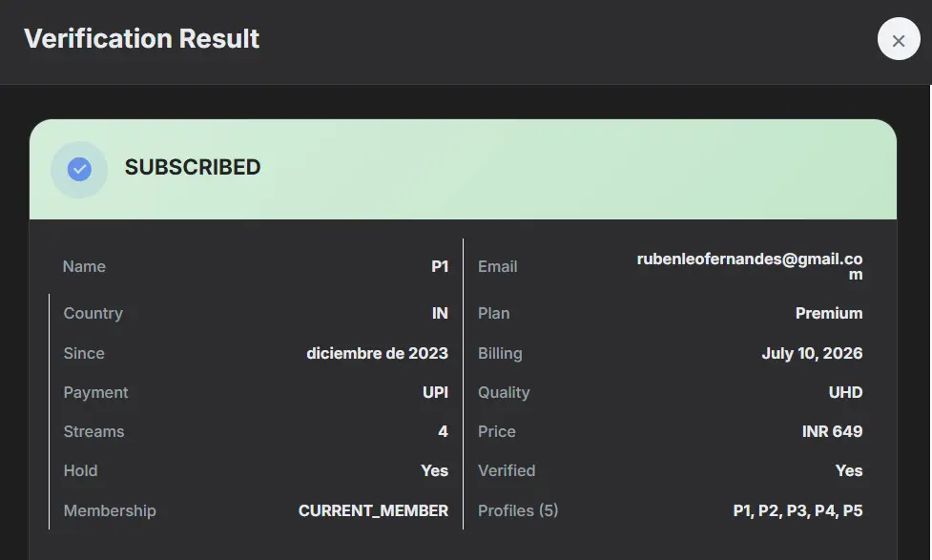This screenshot has height=560, width=932.
Task: Select the Name value P1
Action: coord(440,266)
